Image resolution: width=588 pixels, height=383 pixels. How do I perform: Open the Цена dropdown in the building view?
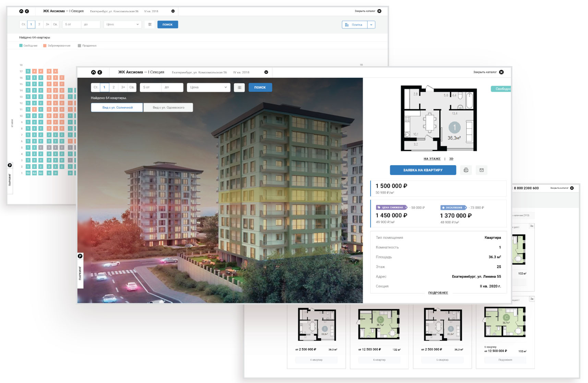[x=208, y=87]
